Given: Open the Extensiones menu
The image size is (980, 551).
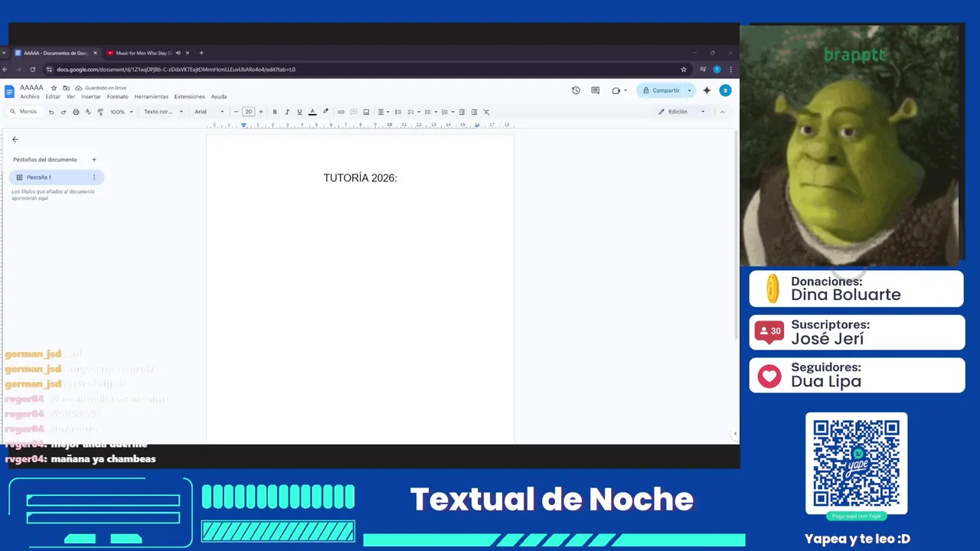Looking at the screenshot, I should (190, 97).
